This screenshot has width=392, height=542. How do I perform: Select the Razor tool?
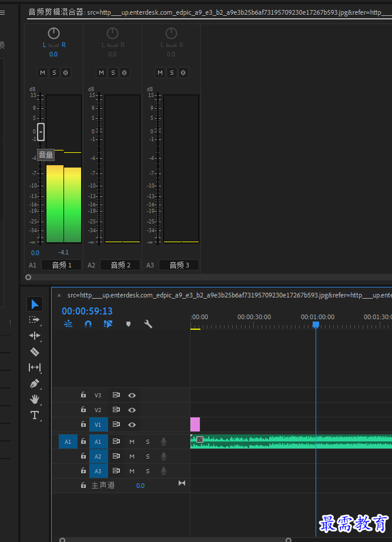tap(35, 352)
